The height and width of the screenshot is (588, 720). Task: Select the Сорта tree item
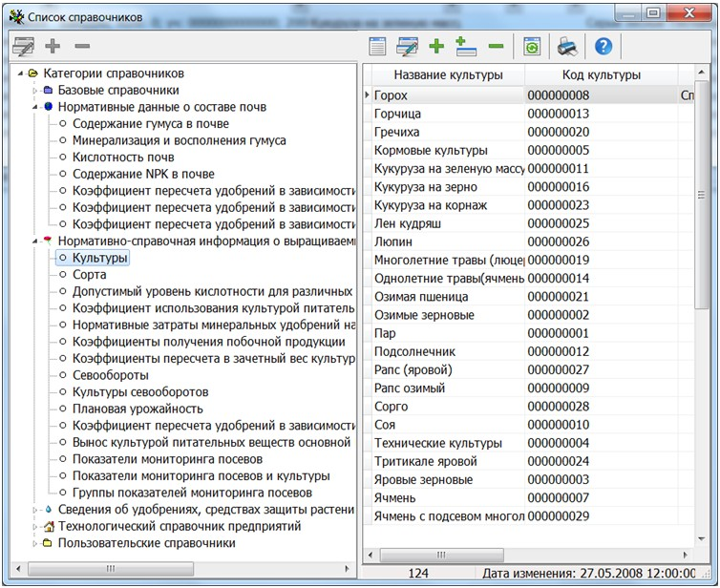coord(90,275)
